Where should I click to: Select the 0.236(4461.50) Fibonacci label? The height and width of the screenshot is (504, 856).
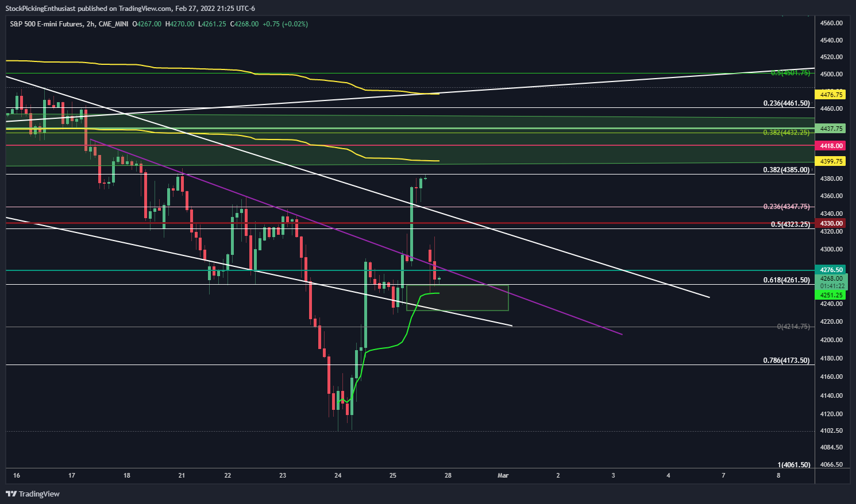click(x=786, y=103)
